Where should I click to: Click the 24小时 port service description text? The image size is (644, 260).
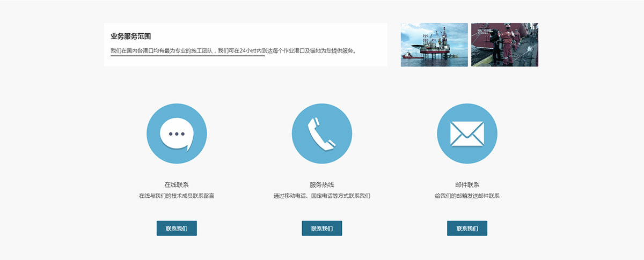[x=233, y=51]
